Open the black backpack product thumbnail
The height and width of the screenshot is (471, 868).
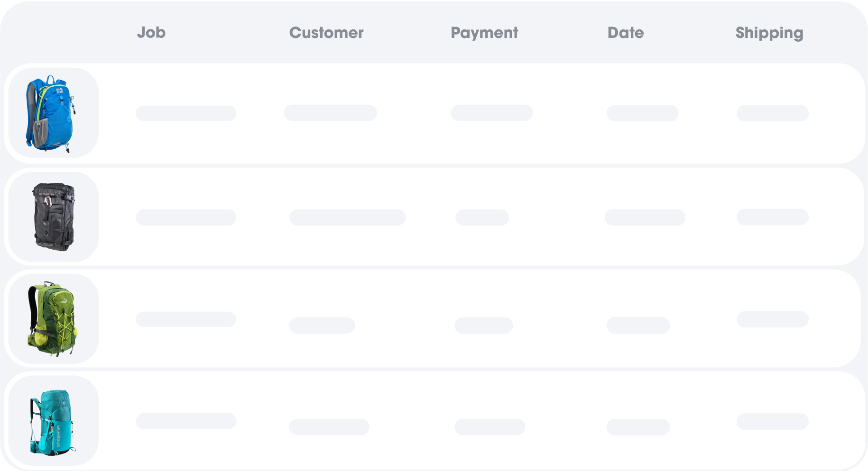point(53,217)
